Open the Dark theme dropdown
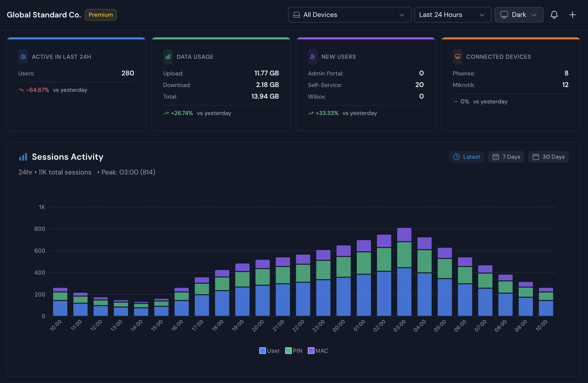 [x=518, y=15]
